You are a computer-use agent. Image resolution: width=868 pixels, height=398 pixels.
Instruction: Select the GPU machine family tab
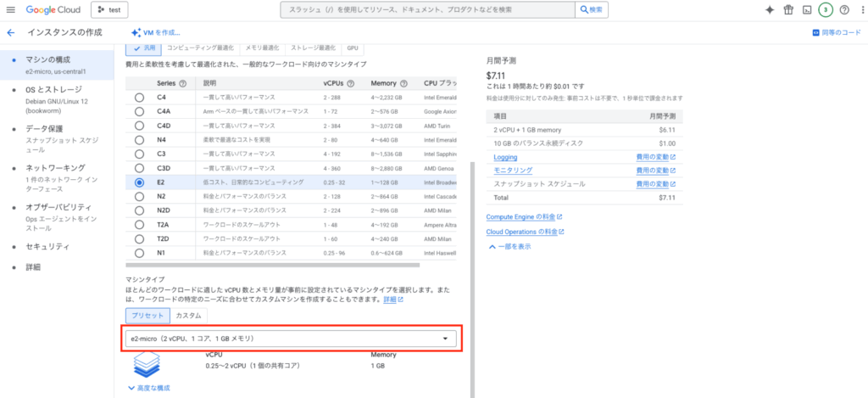352,48
